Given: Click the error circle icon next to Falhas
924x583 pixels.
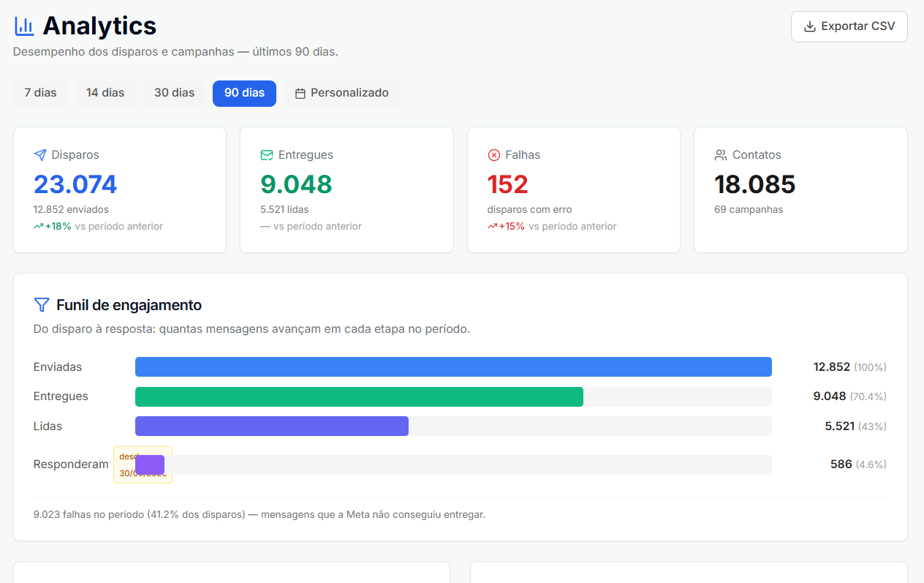Looking at the screenshot, I should [493, 155].
